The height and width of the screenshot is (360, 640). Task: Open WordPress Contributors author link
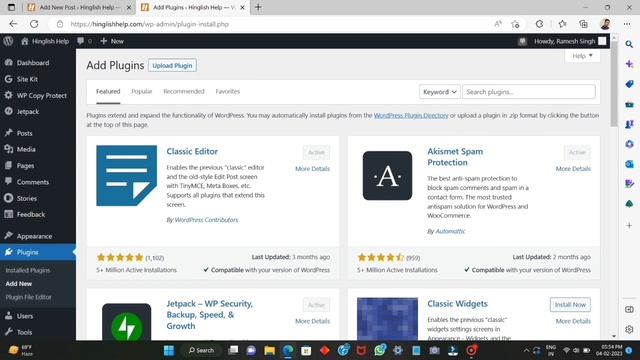pyautogui.click(x=206, y=220)
